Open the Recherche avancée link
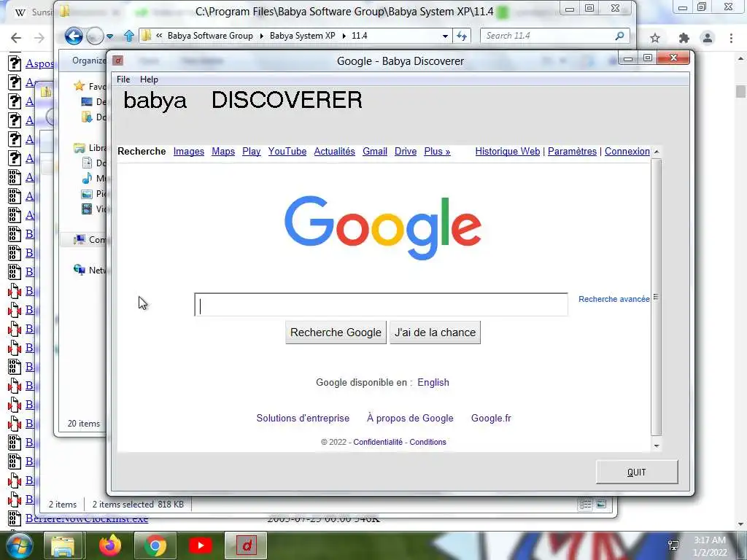Screen dimensions: 747x560 point(614,299)
